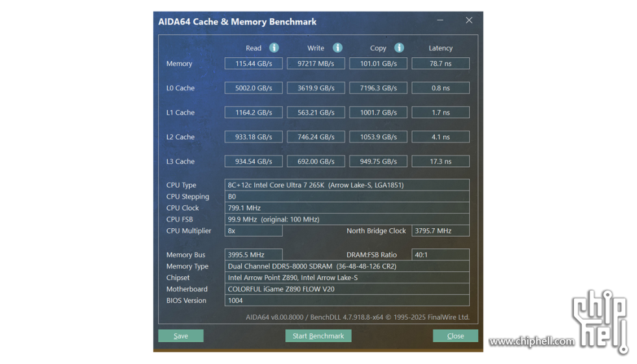Click the L0 Cache Copy value field
Screen dimensions: 637x364
pos(378,88)
